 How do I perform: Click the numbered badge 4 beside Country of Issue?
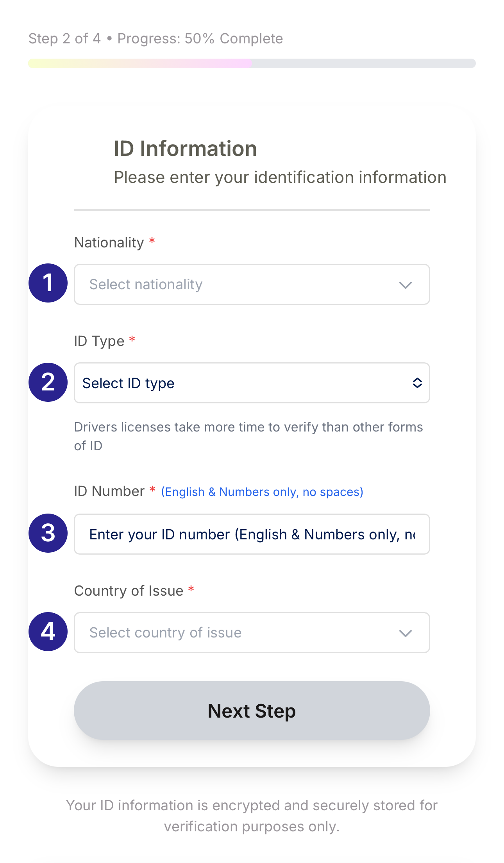click(48, 632)
